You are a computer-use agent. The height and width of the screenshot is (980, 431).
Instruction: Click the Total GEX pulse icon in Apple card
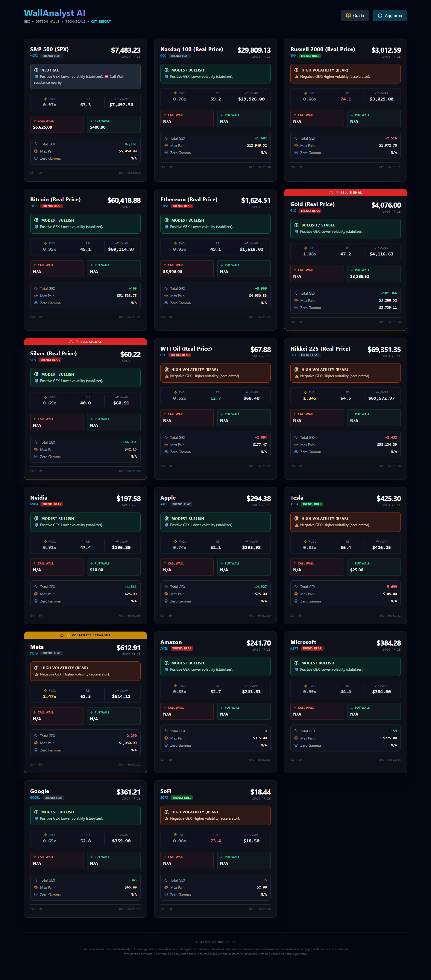166,587
